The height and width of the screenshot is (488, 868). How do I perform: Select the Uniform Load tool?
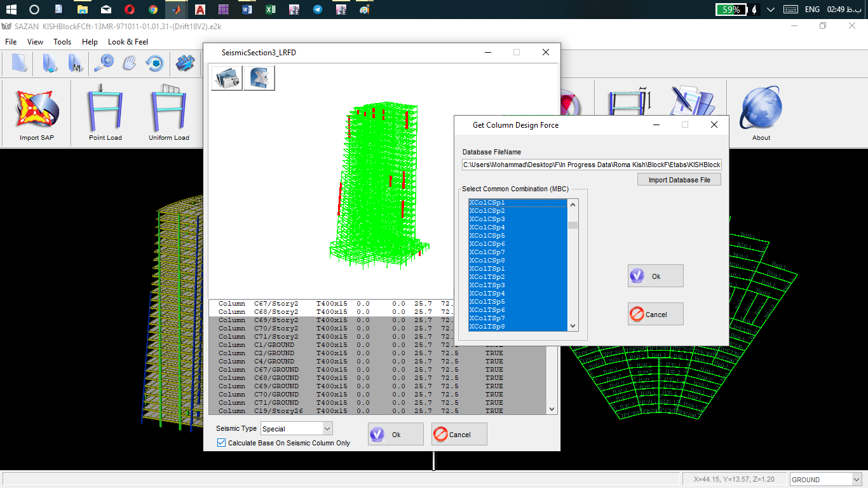coord(168,109)
